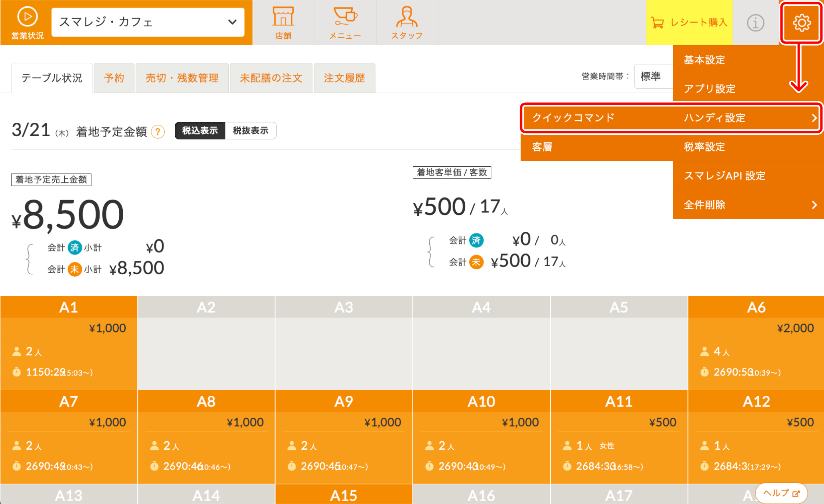Open the メニュー cup icon

[x=345, y=16]
